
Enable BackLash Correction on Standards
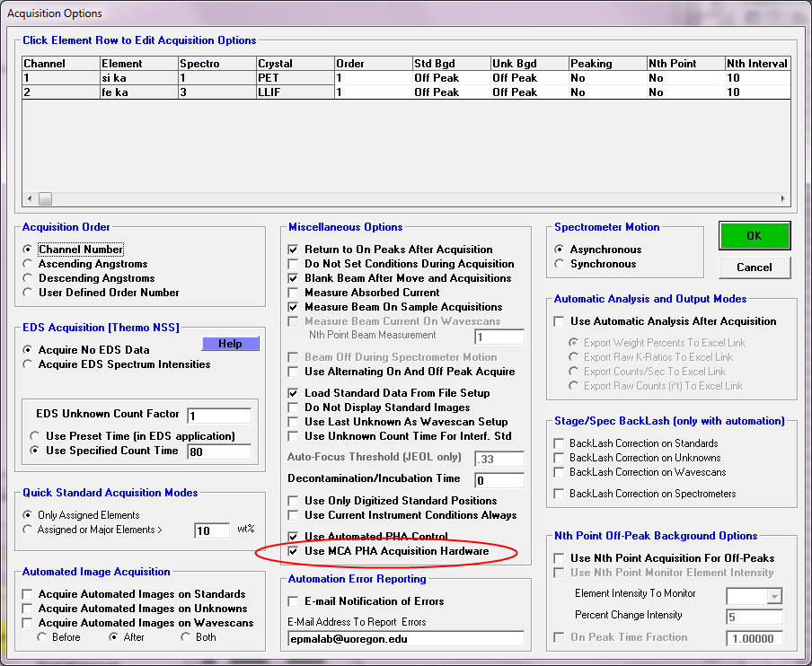click(x=560, y=443)
